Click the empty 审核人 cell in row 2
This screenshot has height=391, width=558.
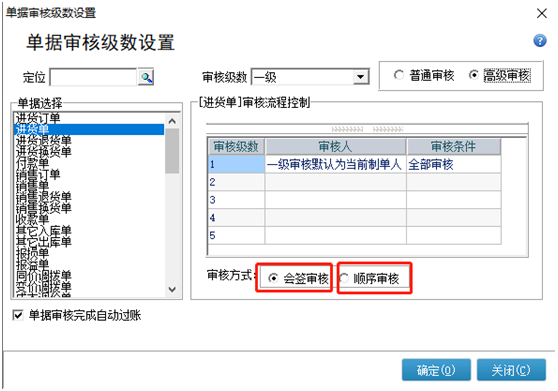pos(336,182)
